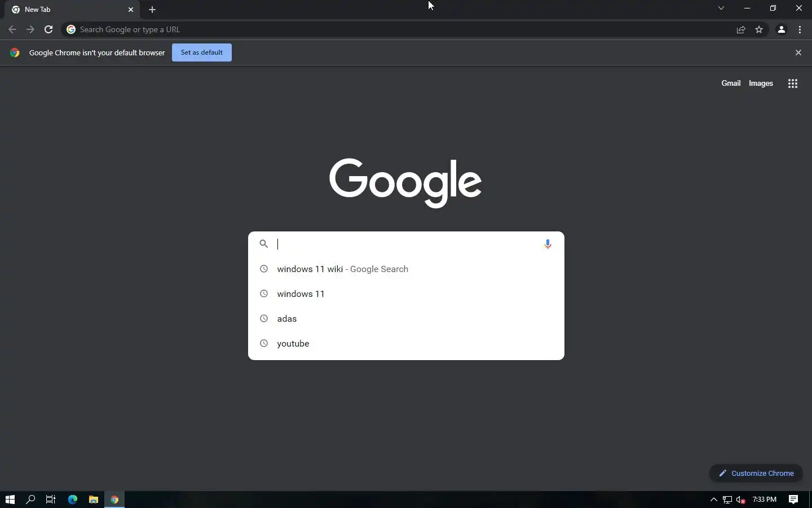The width and height of the screenshot is (812, 508).
Task: Click Customize Chrome button
Action: click(x=756, y=473)
